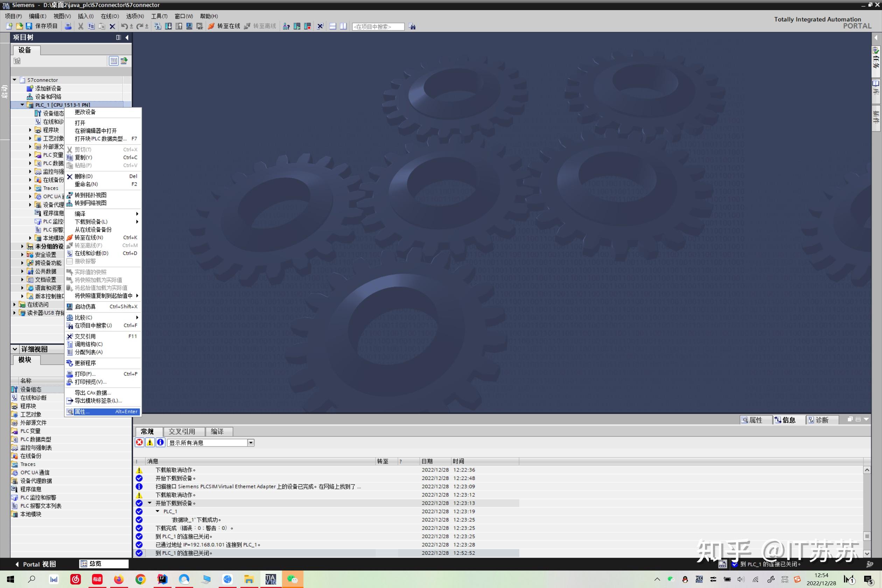Click the accessible devices toolbar icon
This screenshot has width=882, height=588.
286,26
